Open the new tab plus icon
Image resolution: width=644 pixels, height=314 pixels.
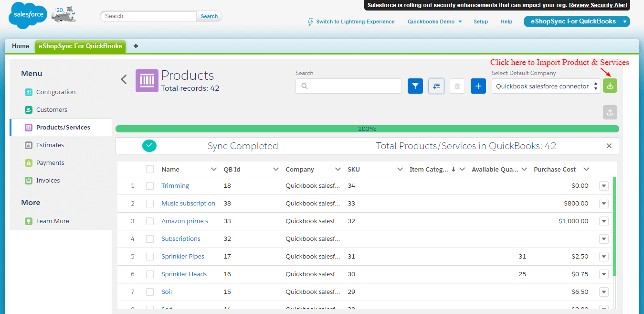click(136, 46)
